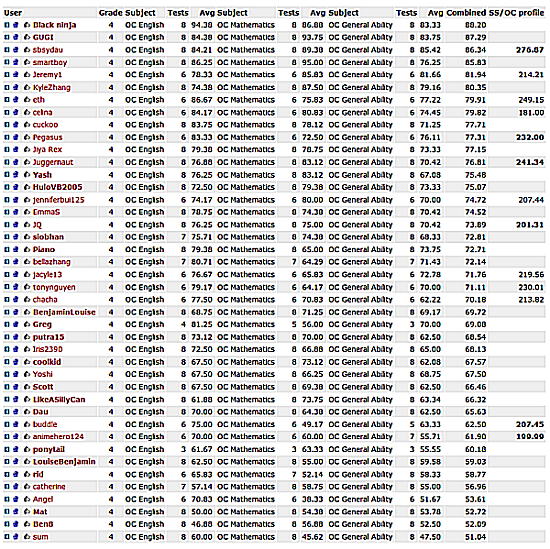Click the blue person icon beside HuloVB2005
The width and height of the screenshot is (550, 549).
[x=16, y=187]
